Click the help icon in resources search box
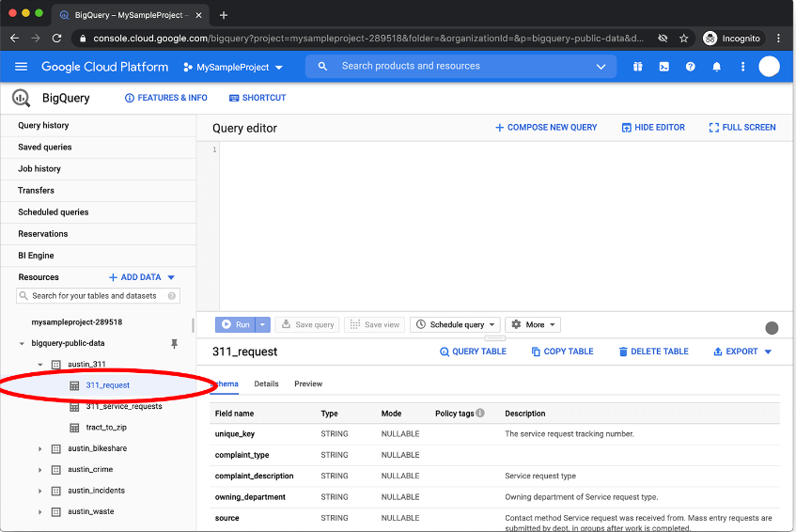 172,296
